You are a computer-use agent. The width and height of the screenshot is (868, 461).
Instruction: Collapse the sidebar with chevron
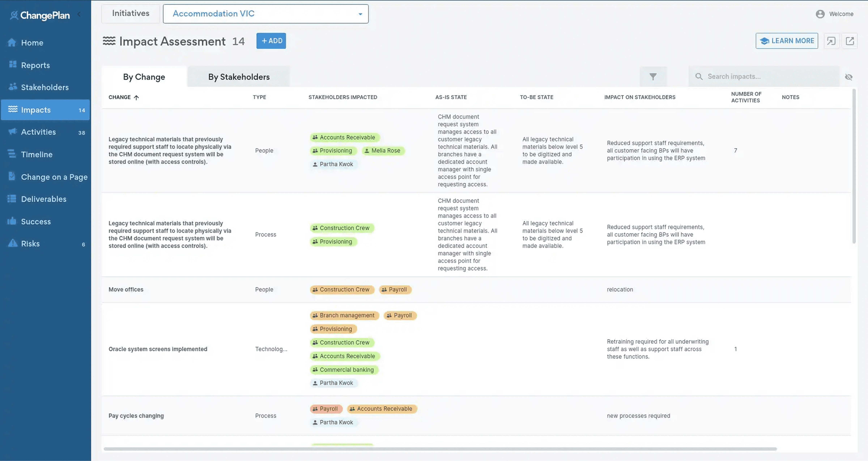tap(79, 14)
